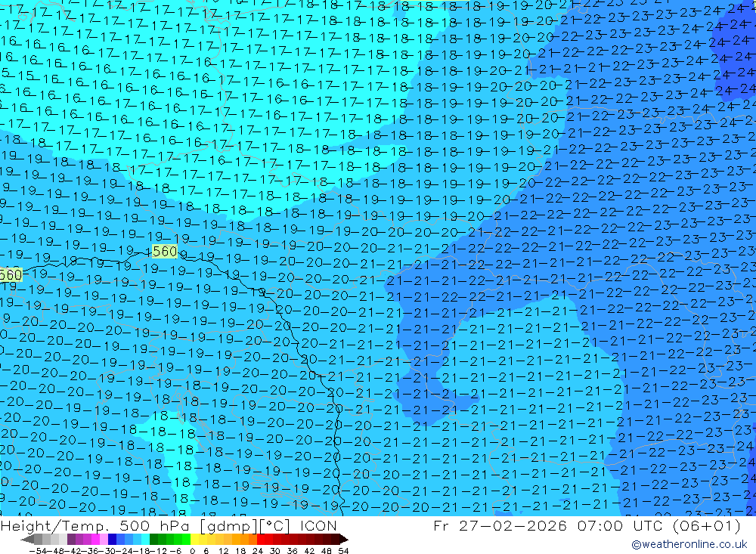The image size is (756, 554).
Task: Click the 560 label at the left map edge
Action: coord(11,275)
